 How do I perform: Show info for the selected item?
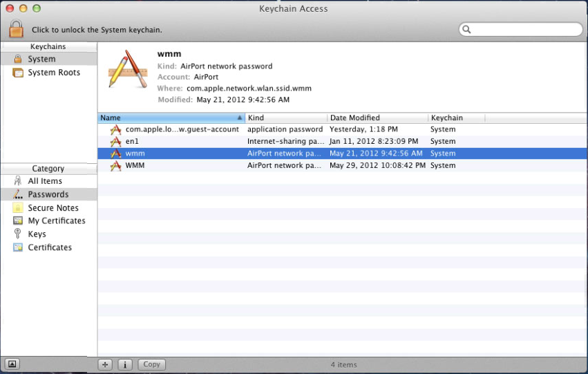[x=125, y=364]
